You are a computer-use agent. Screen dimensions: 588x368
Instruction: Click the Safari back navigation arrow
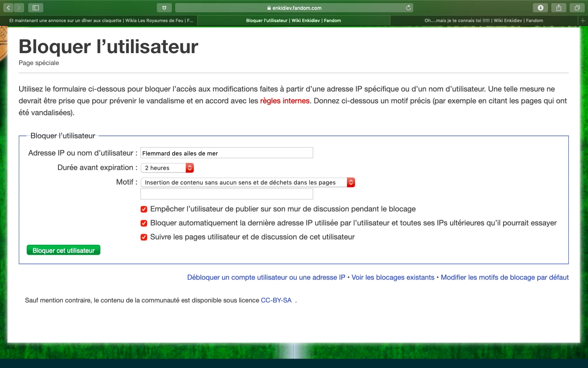pyautogui.click(x=9, y=8)
